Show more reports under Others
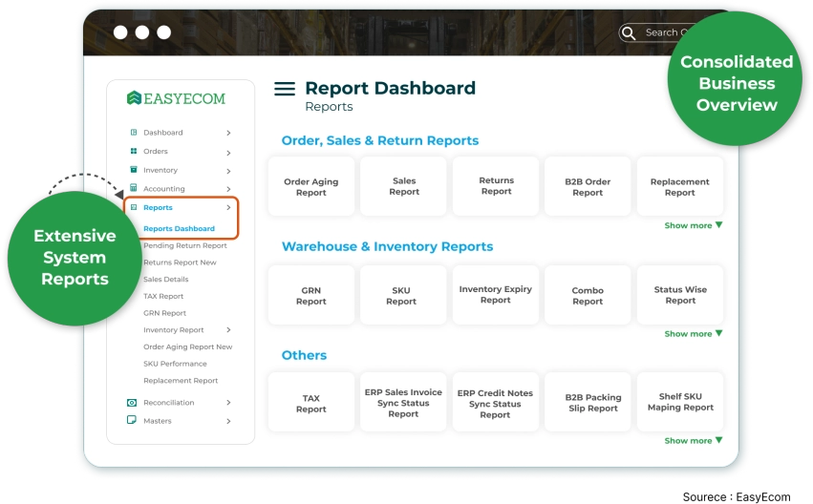The image size is (813, 504). pyautogui.click(x=694, y=440)
